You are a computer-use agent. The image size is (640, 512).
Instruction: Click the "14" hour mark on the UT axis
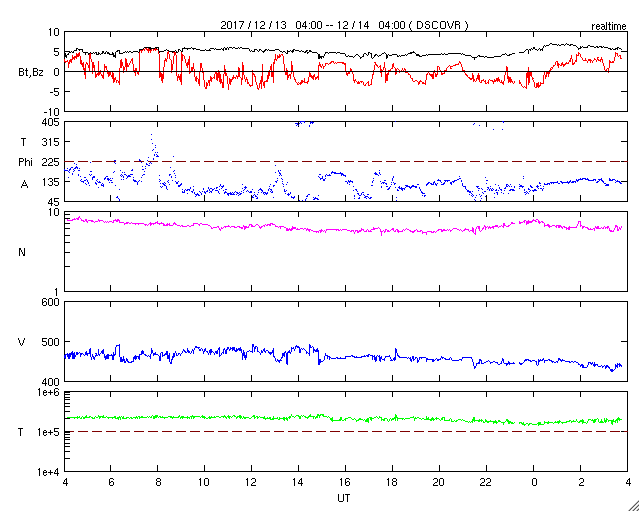pyautogui.click(x=298, y=482)
